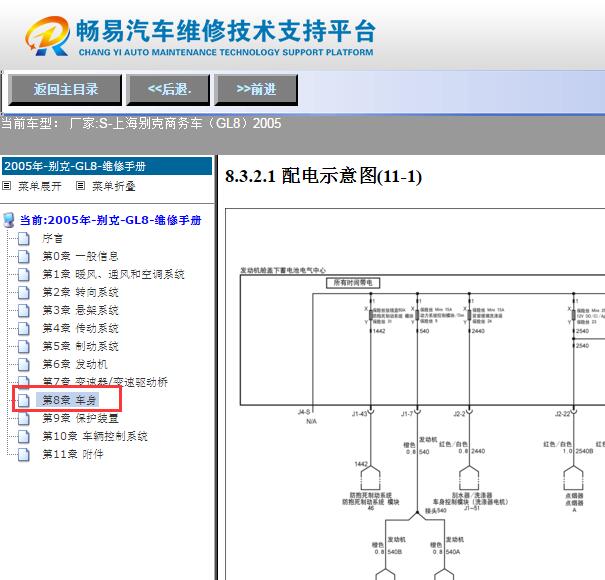Select the 2005年-别克-GL8-维修手册 header tab

coord(107,166)
